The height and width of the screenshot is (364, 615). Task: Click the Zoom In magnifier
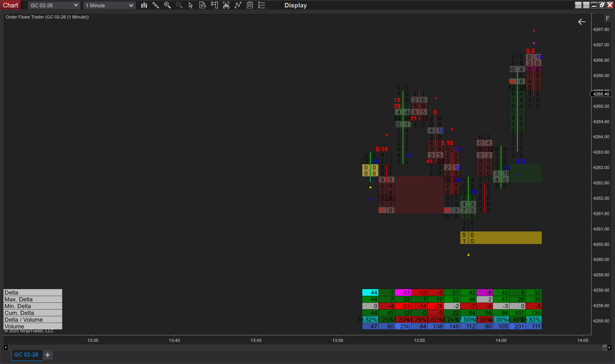[x=167, y=5]
